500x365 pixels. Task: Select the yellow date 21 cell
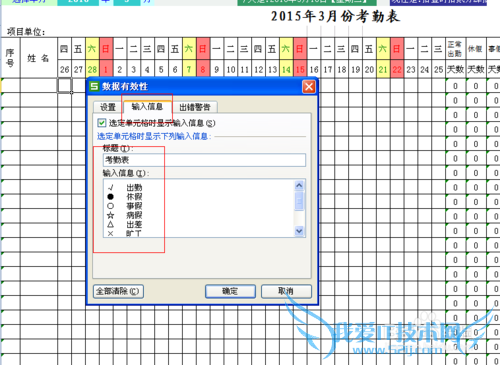[x=383, y=69]
